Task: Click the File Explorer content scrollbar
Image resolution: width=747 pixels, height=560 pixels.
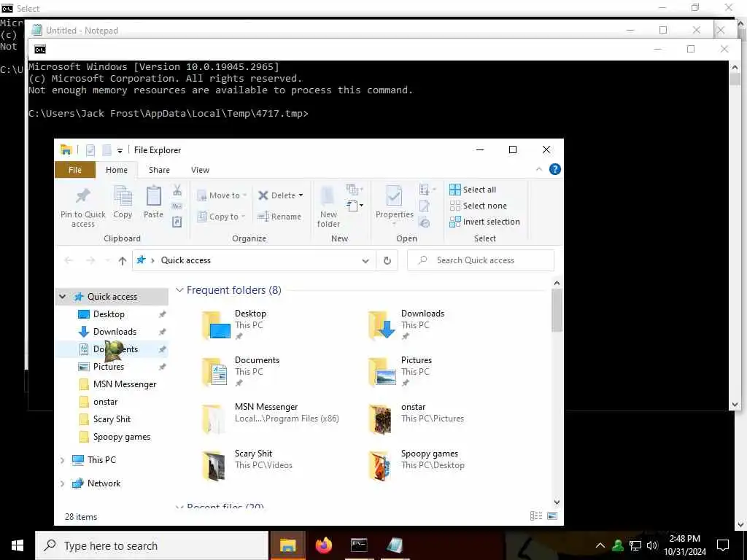Action: point(557,311)
